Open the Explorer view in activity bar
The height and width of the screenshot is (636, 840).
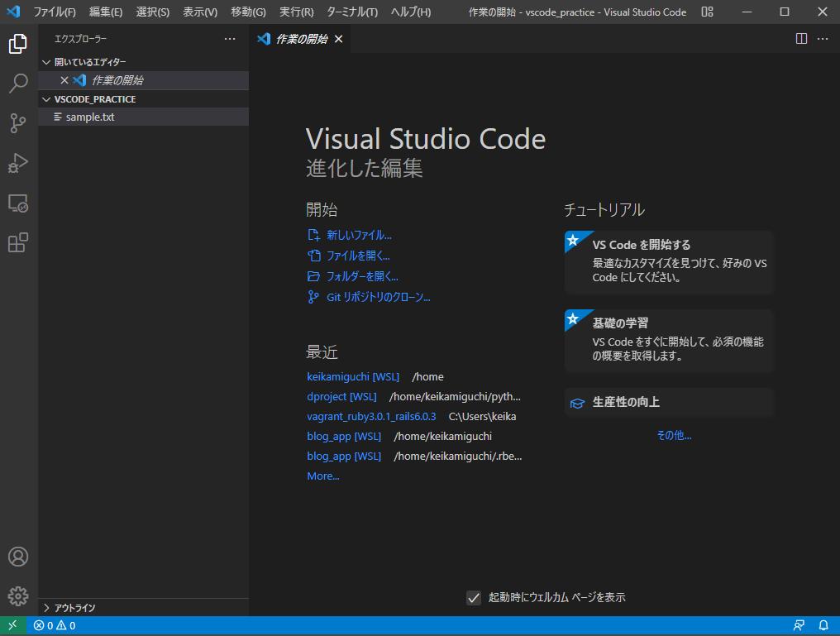18,44
